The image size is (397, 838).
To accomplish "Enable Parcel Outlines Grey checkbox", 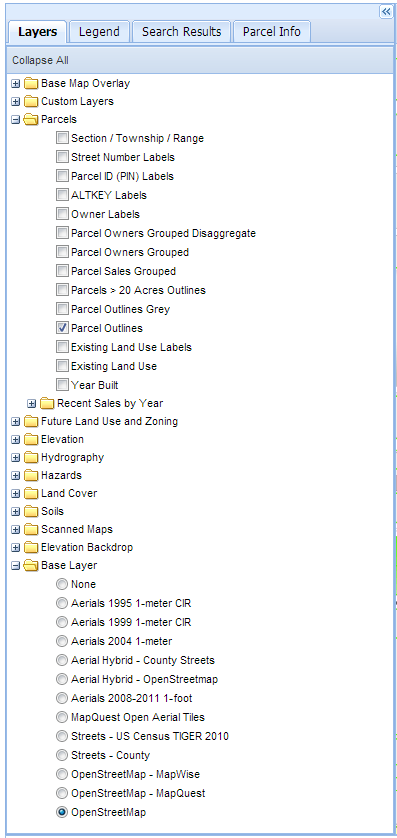I will (63, 309).
